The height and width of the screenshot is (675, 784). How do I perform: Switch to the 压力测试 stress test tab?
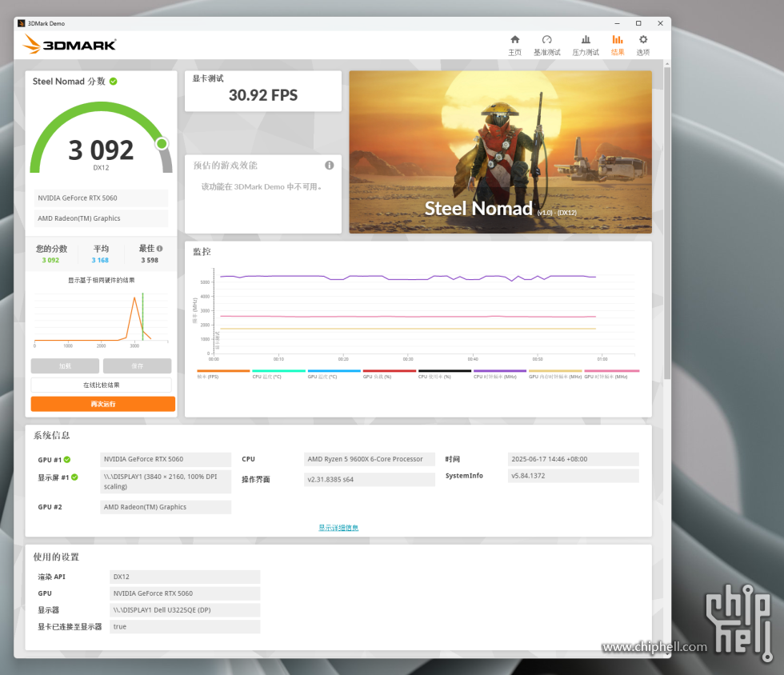586,45
